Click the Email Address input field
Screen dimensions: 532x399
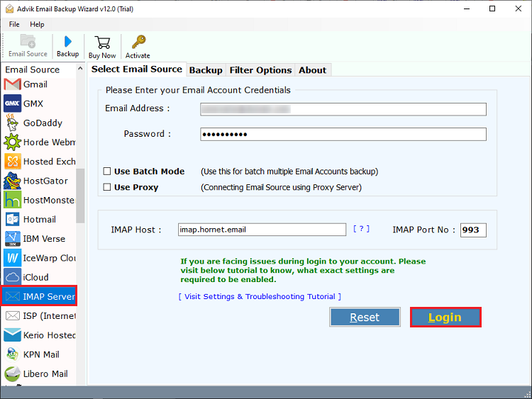[x=343, y=109]
